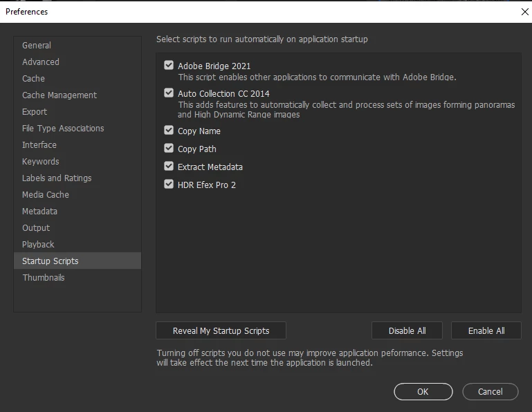Screen dimensions: 532x412
Task: Go to Cache preferences
Action: 77,78
